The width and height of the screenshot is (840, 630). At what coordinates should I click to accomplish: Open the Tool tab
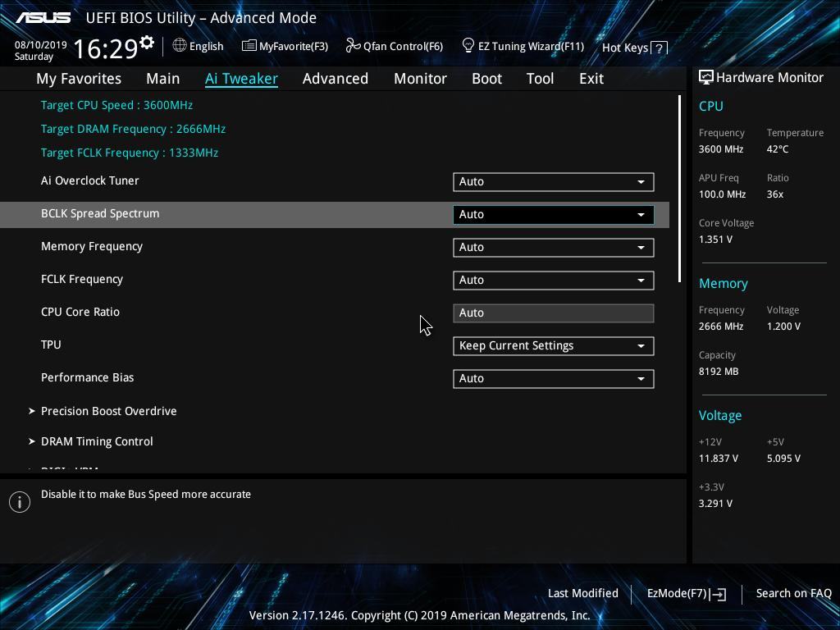point(540,79)
